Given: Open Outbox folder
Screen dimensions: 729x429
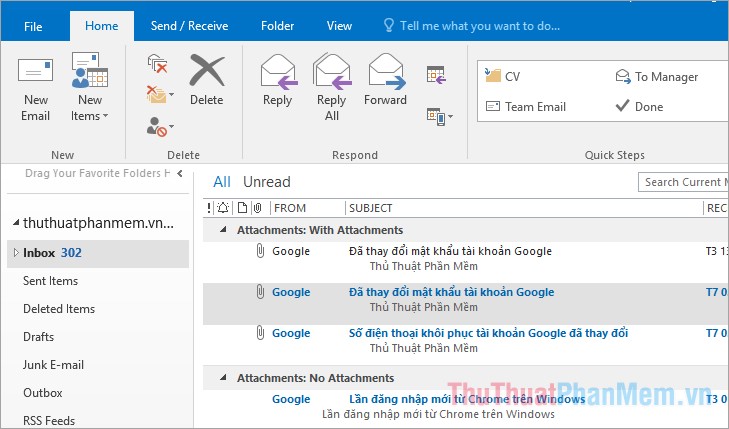Looking at the screenshot, I should [x=43, y=393].
